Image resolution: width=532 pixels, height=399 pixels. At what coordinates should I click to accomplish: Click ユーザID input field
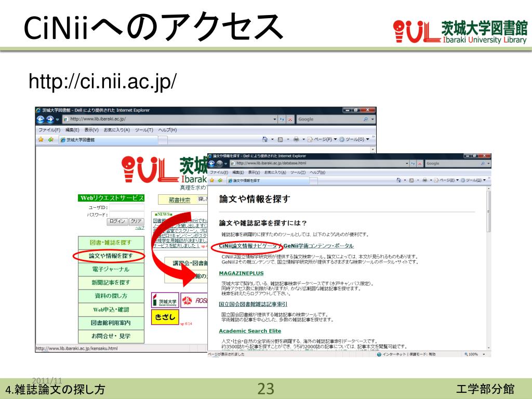click(x=127, y=207)
